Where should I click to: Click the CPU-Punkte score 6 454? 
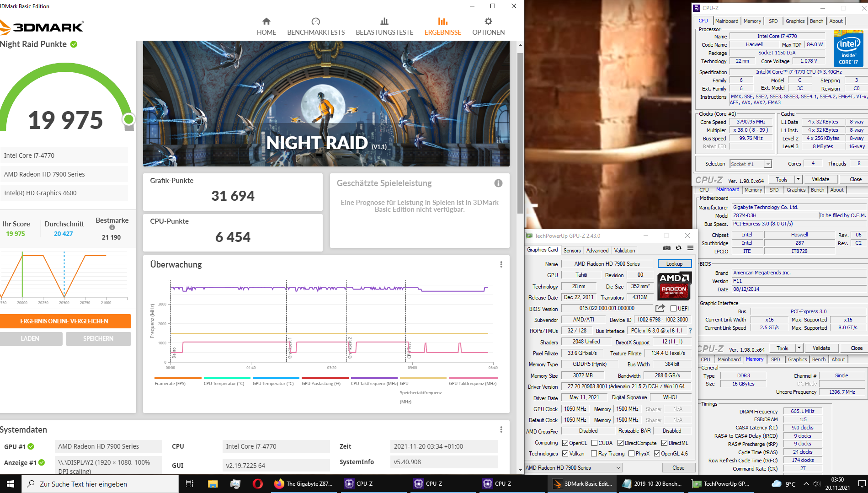[x=233, y=237]
